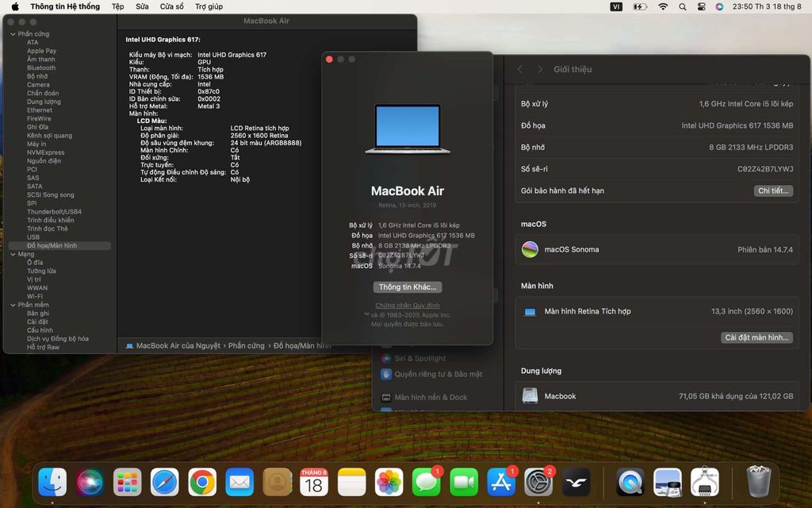Open Messages with one unread badge

[426, 482]
